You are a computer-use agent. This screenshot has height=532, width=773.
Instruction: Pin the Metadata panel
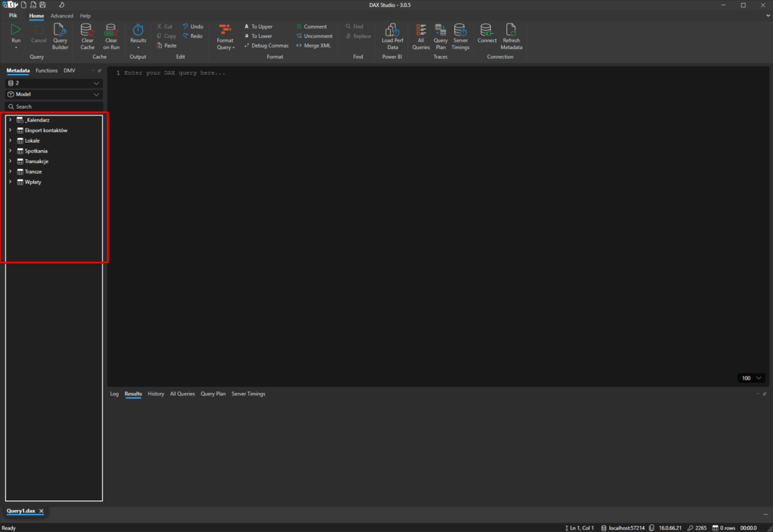[100, 70]
